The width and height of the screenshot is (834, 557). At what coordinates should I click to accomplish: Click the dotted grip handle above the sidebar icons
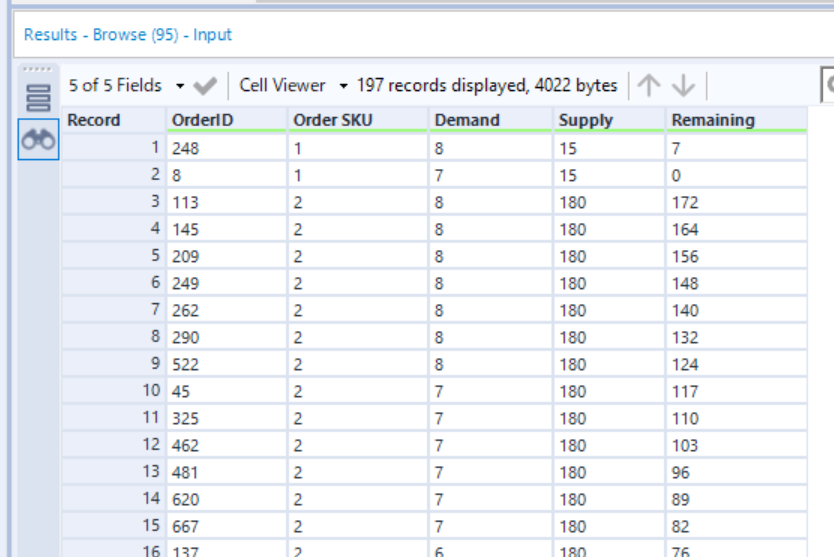pos(37,69)
